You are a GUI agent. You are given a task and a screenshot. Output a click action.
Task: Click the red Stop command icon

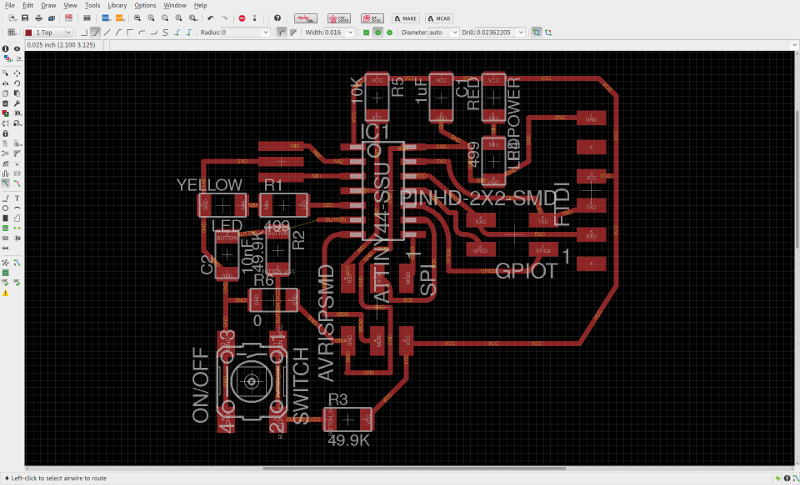click(x=242, y=18)
